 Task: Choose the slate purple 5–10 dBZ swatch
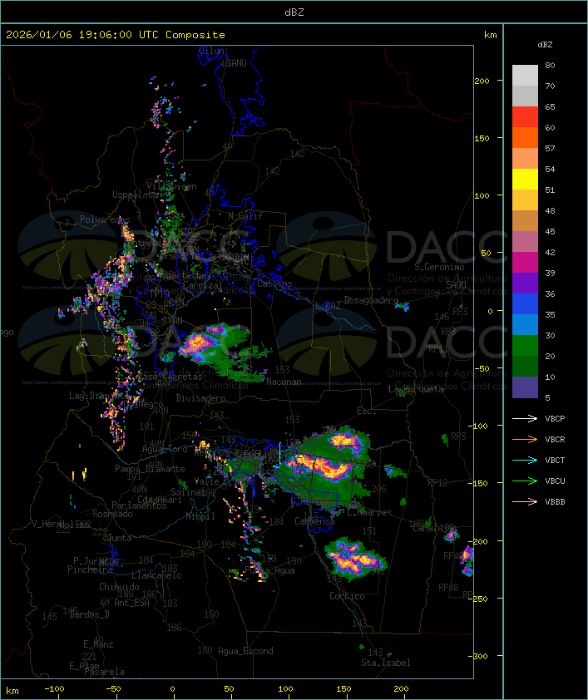(525, 387)
